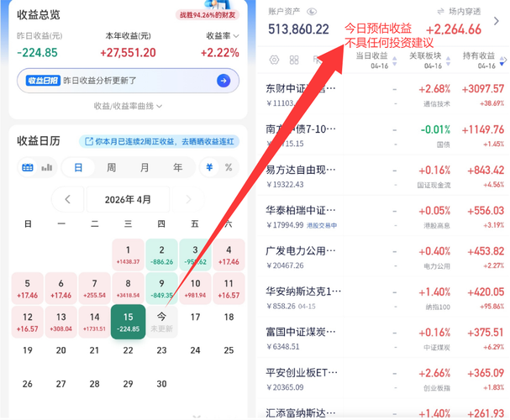Tap 港股交易中 status tag

(322, 225)
